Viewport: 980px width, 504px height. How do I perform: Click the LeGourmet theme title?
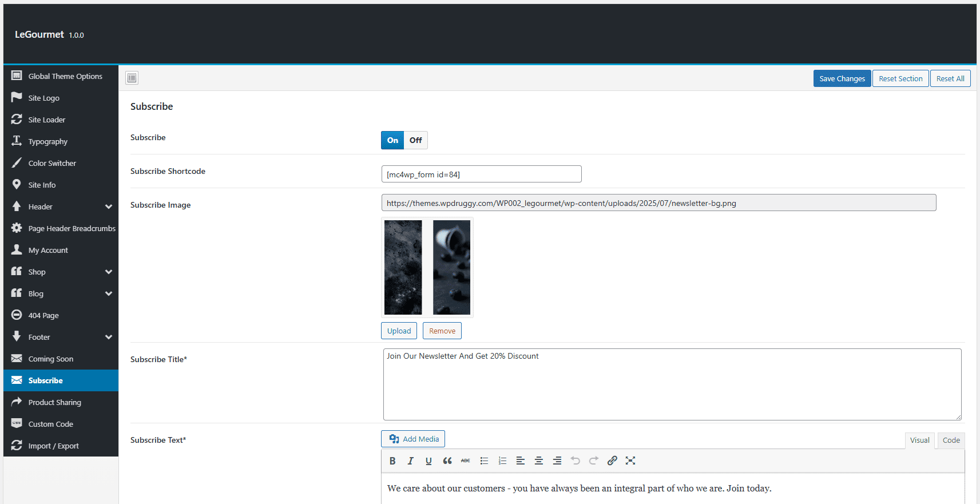click(x=39, y=34)
